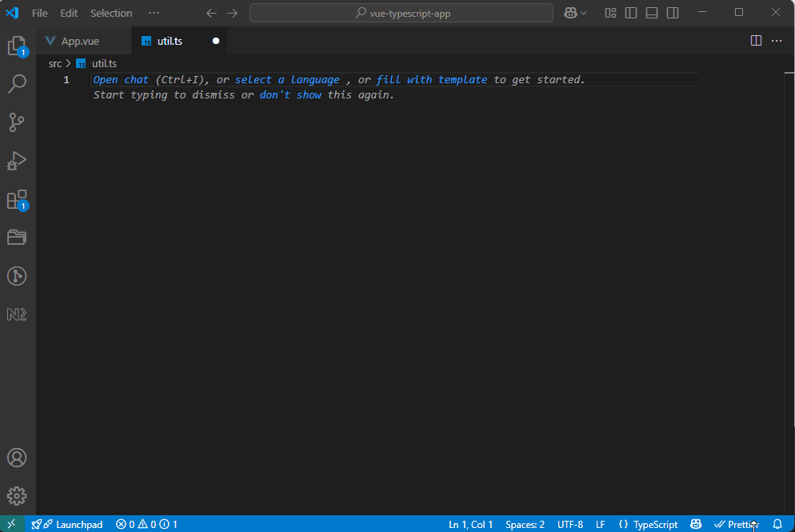This screenshot has height=532, width=795.
Task: Click the 'select a language' link
Action: click(x=287, y=79)
